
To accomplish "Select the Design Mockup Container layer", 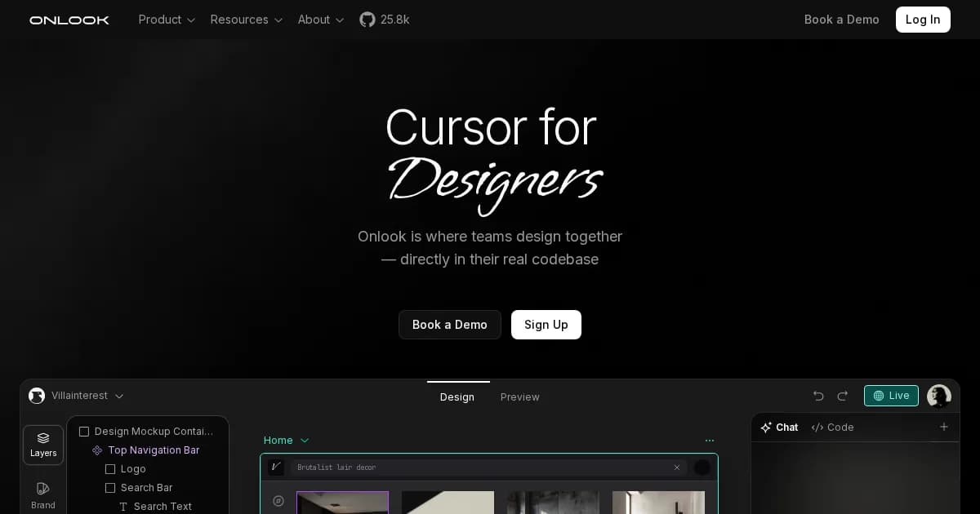I will click(x=147, y=432).
